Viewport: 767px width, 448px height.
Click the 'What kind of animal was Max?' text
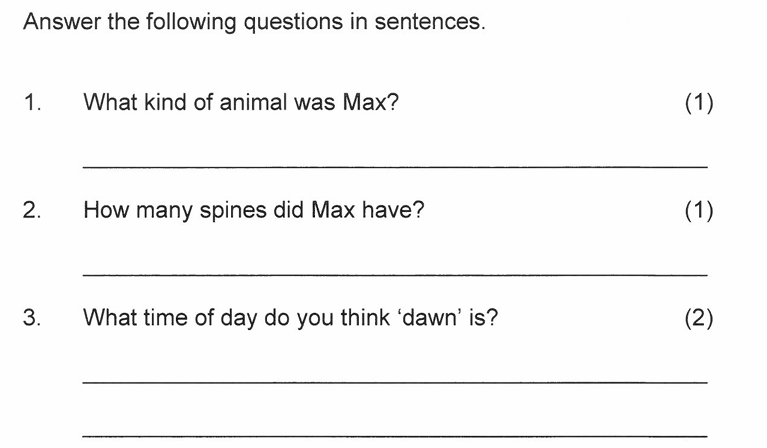(x=241, y=102)
